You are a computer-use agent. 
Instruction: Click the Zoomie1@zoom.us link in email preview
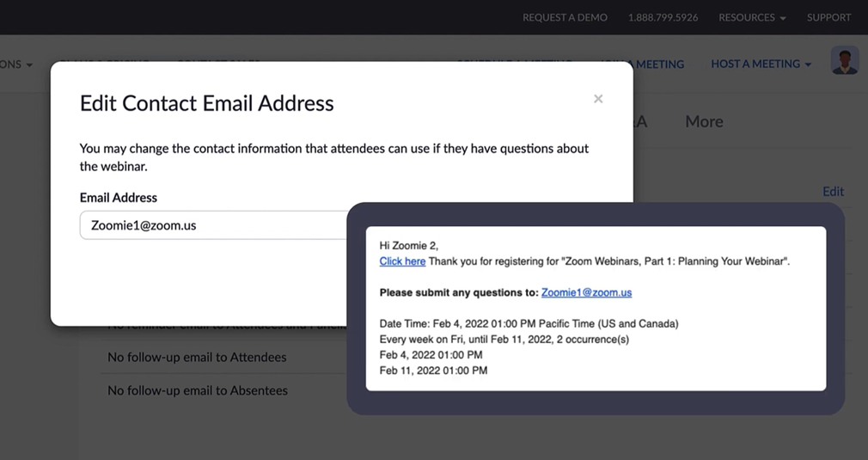point(586,292)
